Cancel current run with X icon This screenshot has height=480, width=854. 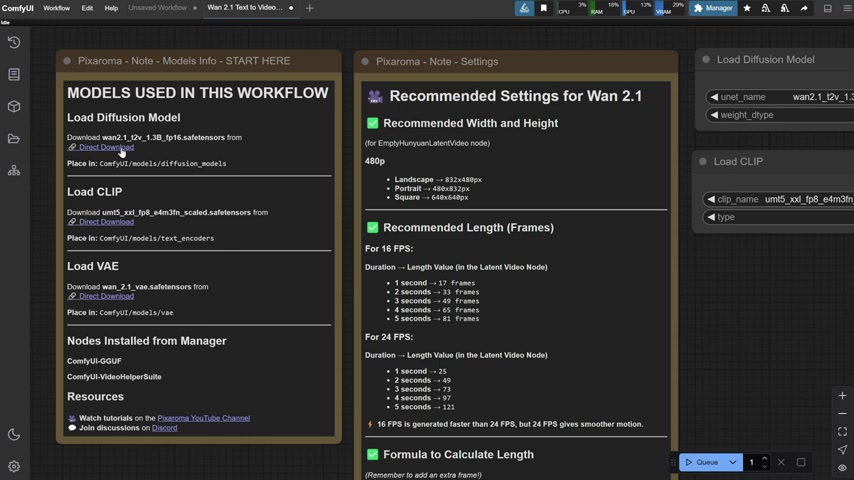[781, 462]
